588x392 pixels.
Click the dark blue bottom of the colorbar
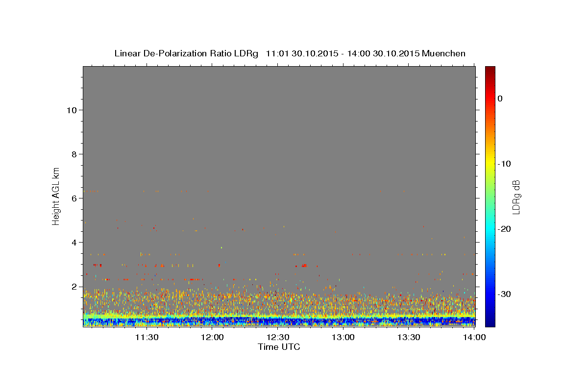(x=490, y=321)
